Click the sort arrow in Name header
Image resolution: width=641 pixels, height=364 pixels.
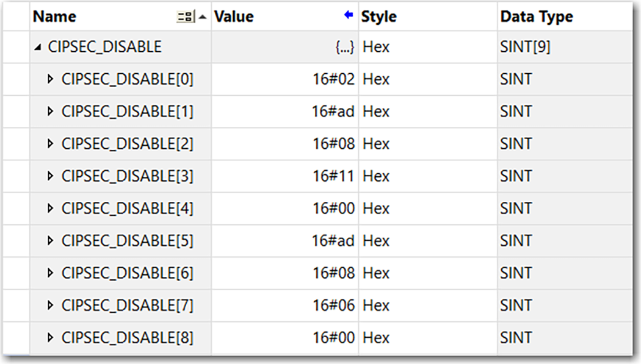click(202, 18)
